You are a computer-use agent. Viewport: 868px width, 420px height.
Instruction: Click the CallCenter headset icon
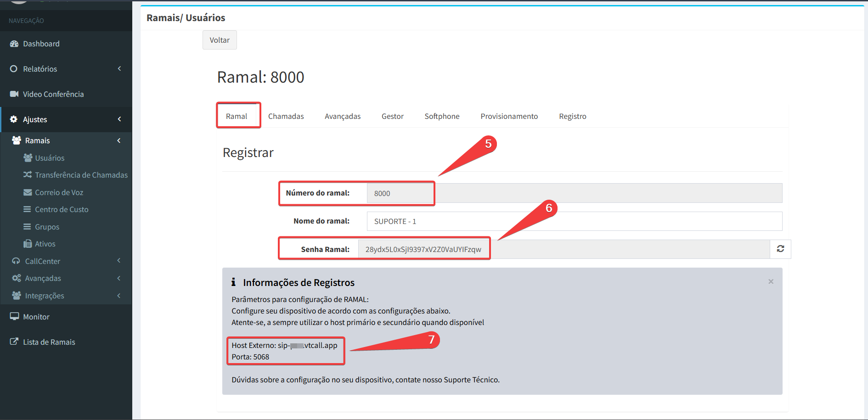coord(16,261)
